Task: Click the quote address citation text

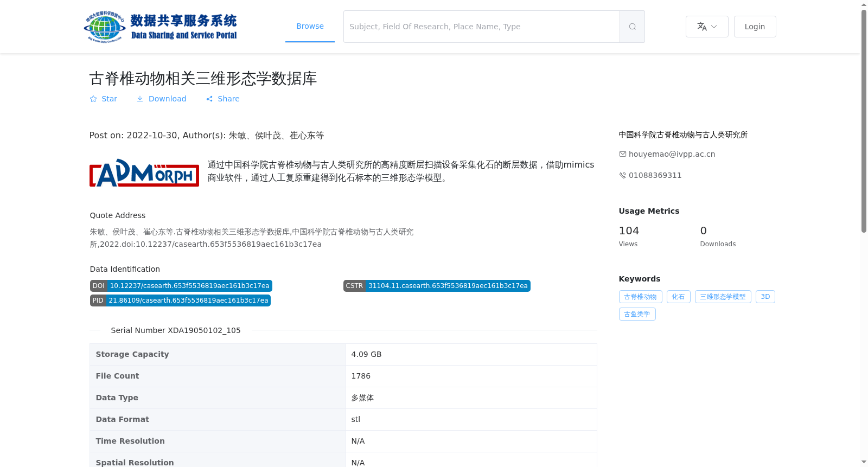Action: tap(252, 238)
